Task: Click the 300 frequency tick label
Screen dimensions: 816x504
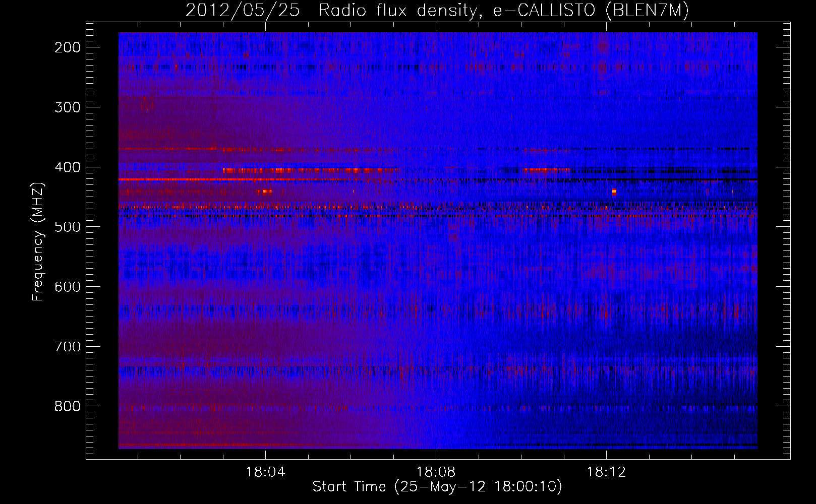Action: pos(68,107)
